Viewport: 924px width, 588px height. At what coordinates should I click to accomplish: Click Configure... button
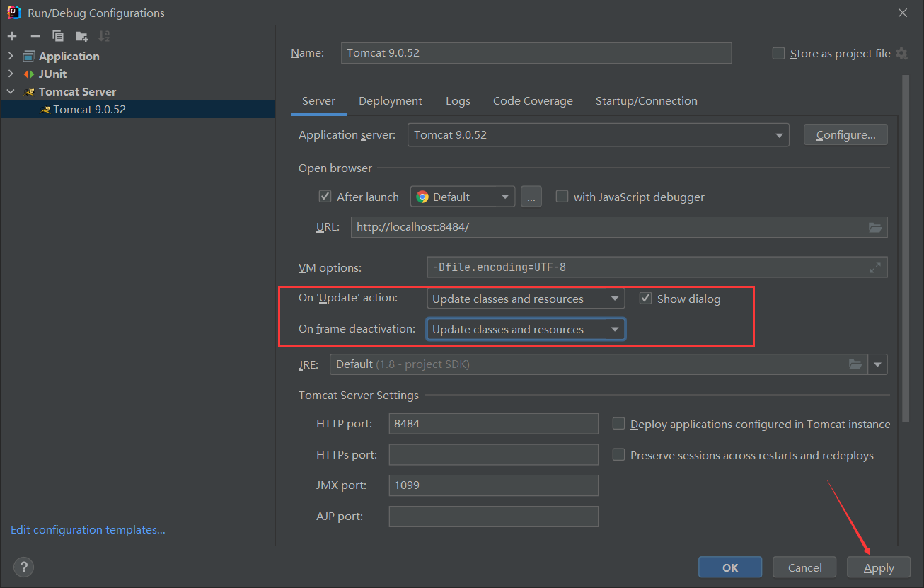point(845,134)
